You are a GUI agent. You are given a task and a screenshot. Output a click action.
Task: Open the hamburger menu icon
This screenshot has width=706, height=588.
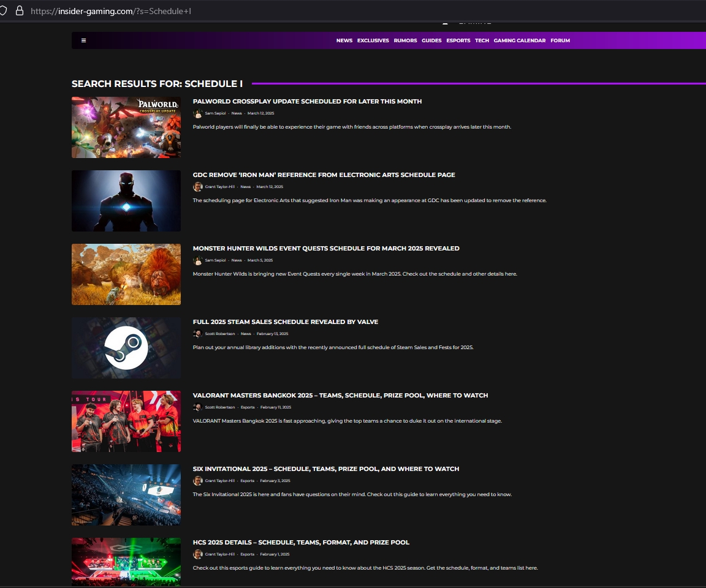83,40
